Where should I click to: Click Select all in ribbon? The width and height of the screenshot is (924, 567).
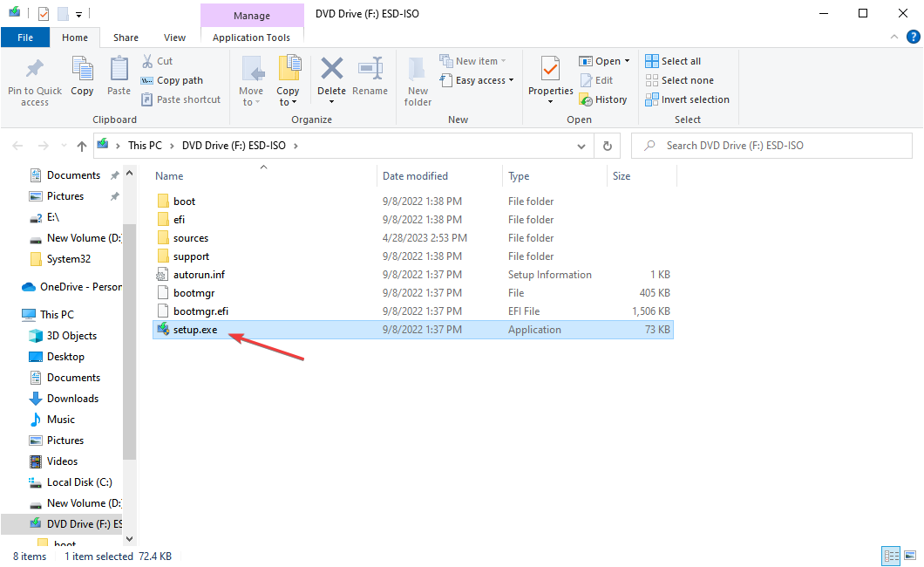[x=673, y=61]
